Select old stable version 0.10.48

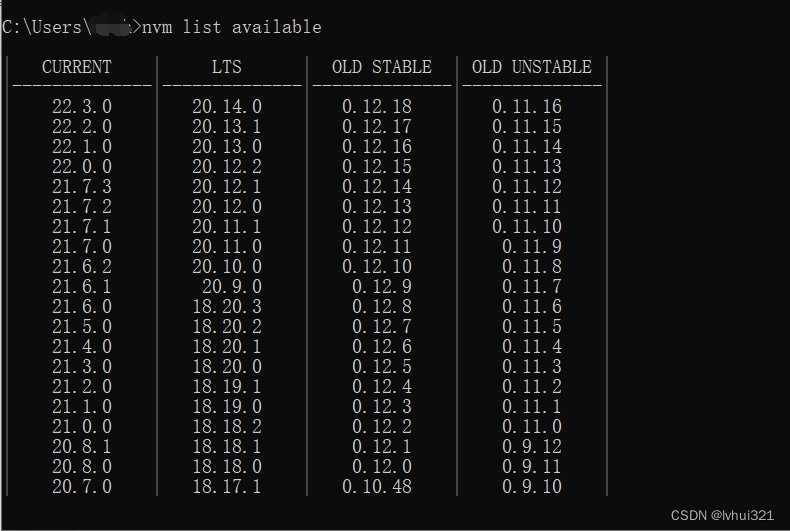click(x=377, y=486)
